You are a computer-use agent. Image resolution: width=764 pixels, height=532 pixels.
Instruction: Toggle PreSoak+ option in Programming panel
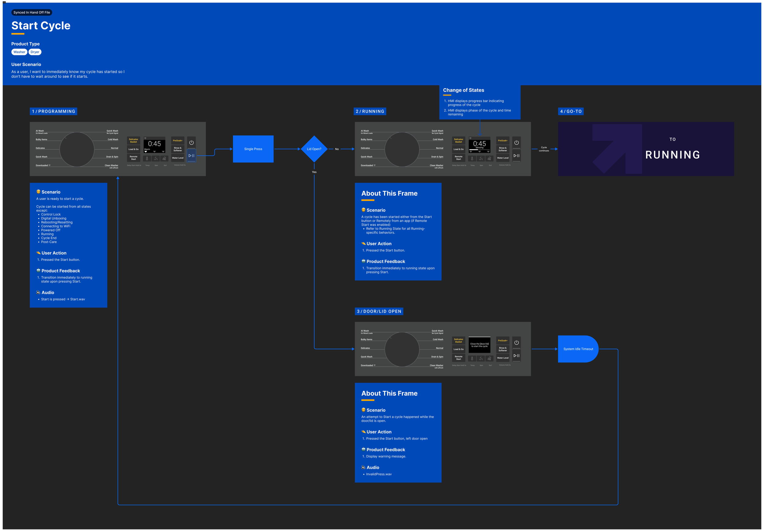pyautogui.click(x=178, y=141)
